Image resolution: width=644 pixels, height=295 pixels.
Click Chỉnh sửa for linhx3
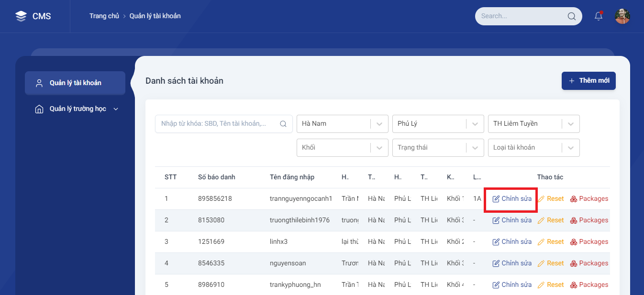coord(512,242)
